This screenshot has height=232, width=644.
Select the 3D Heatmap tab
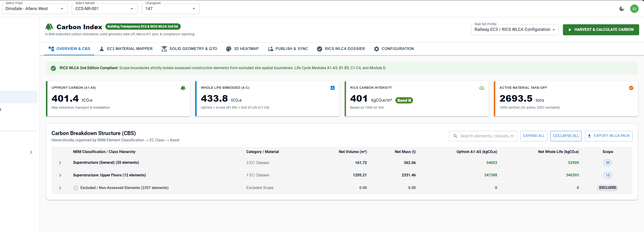[x=242, y=49]
